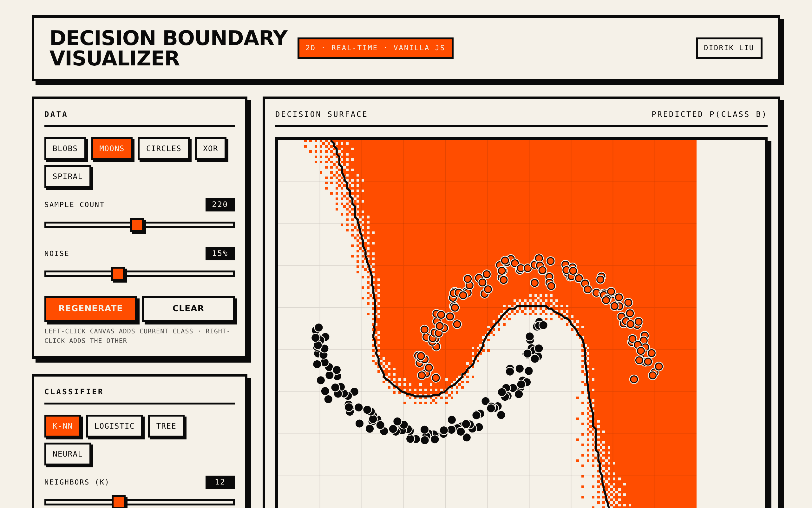This screenshot has width=812, height=508.
Task: Click the DECISION SURFACE heading
Action: tap(321, 114)
